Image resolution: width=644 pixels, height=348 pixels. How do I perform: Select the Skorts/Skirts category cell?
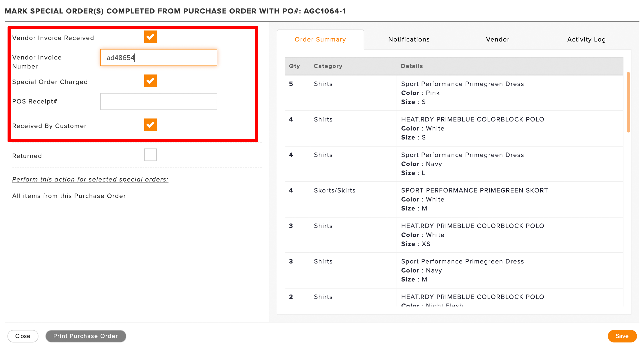click(353, 199)
